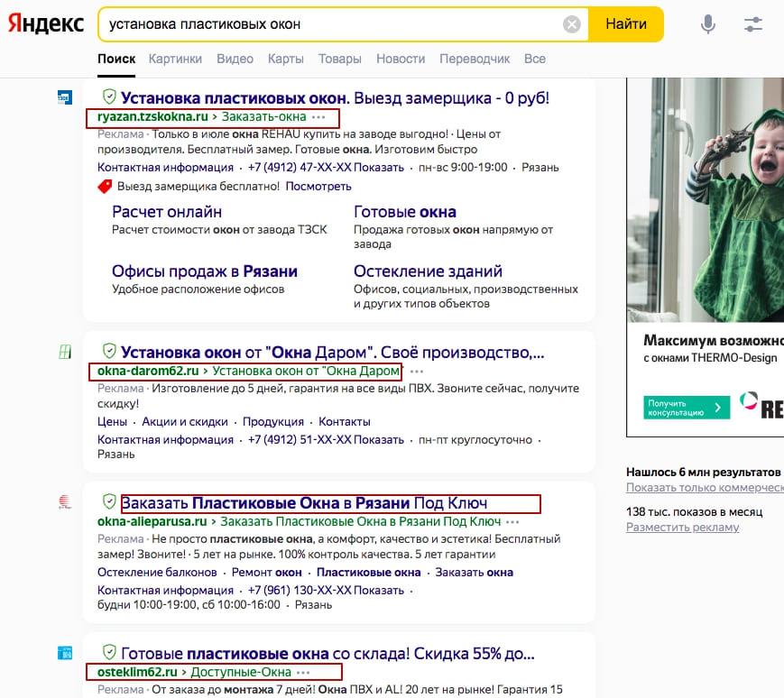Open the Остекление зданий sitelink

(x=428, y=271)
